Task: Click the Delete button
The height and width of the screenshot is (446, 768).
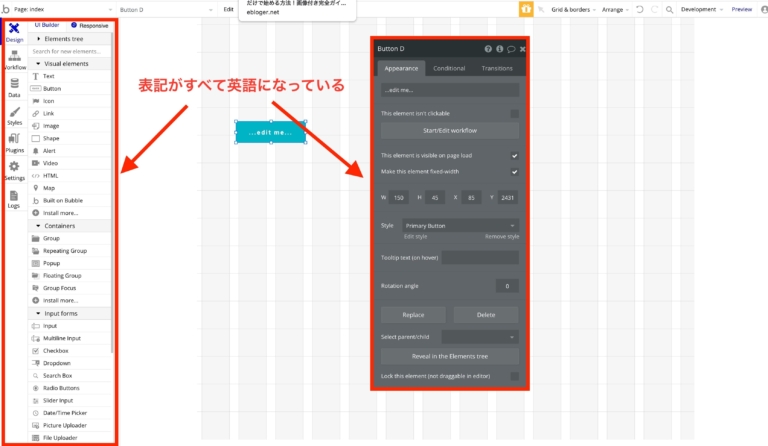Action: pyautogui.click(x=486, y=315)
